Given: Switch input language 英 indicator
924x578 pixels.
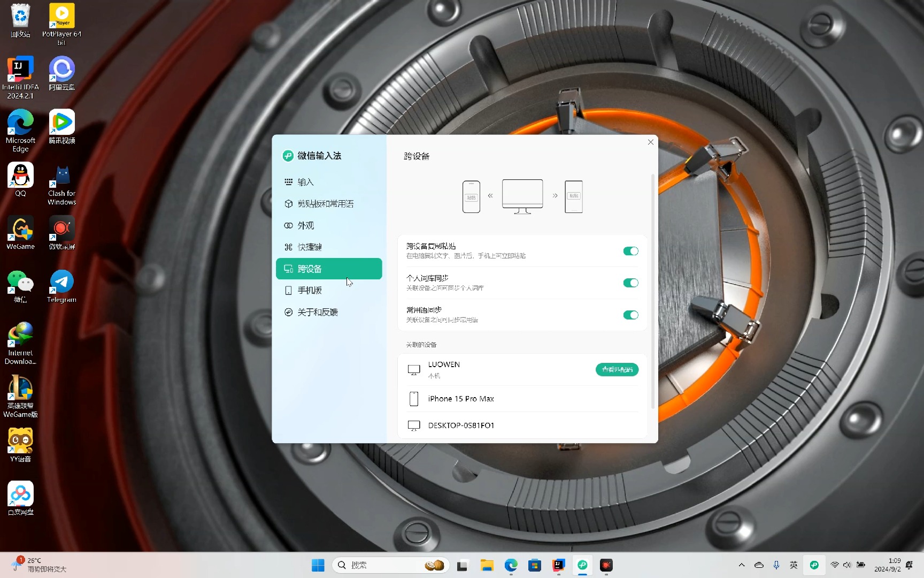Looking at the screenshot, I should (794, 565).
